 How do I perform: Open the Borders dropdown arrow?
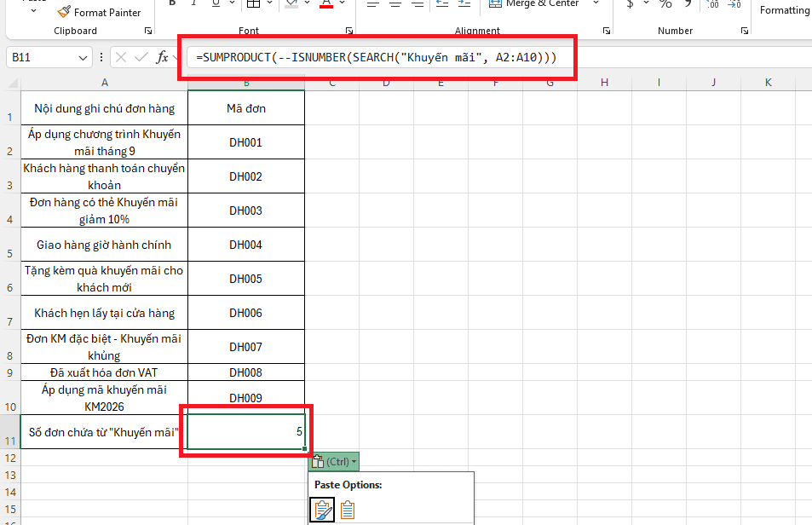click(269, 3)
